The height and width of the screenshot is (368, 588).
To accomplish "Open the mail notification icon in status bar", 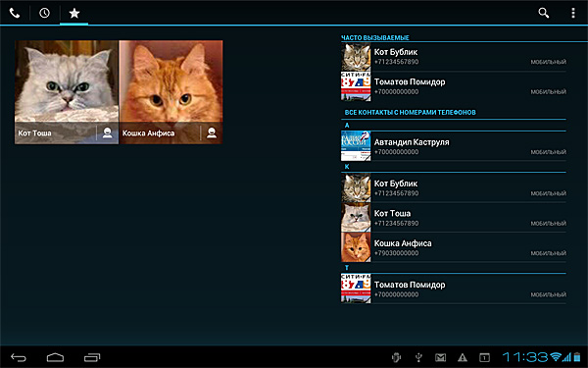I will click(x=440, y=357).
